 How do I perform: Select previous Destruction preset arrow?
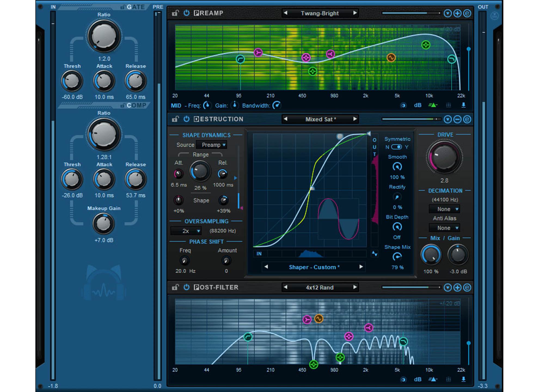[x=285, y=119]
